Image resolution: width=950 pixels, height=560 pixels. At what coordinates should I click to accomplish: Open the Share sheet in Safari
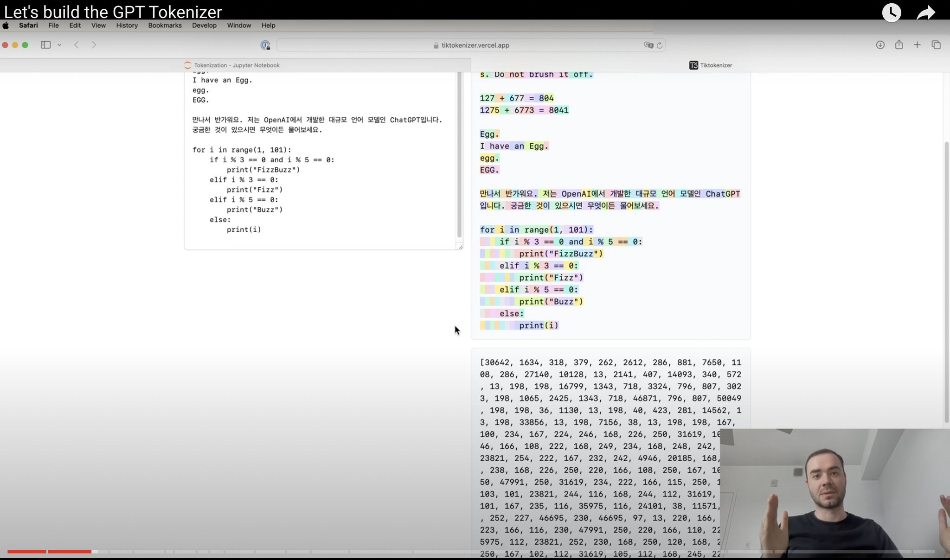tap(899, 45)
